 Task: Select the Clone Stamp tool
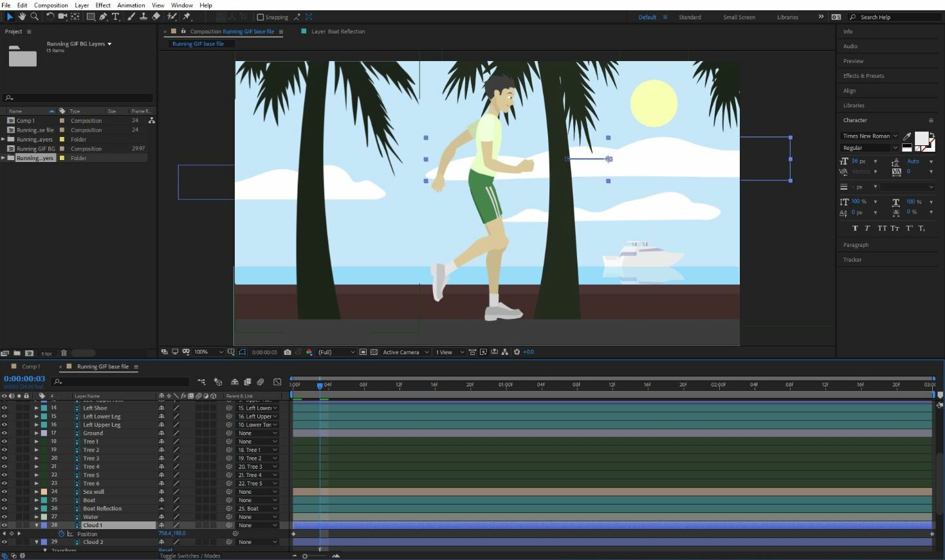pos(143,17)
